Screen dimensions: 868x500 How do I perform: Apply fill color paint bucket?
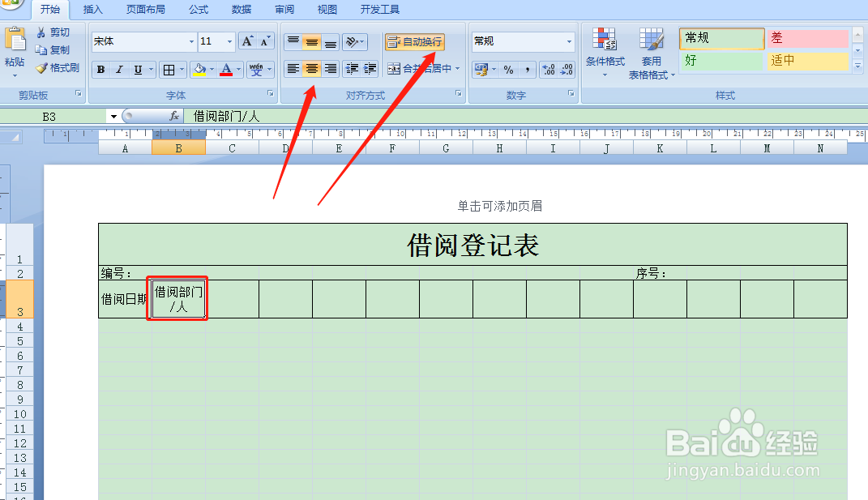pos(199,70)
